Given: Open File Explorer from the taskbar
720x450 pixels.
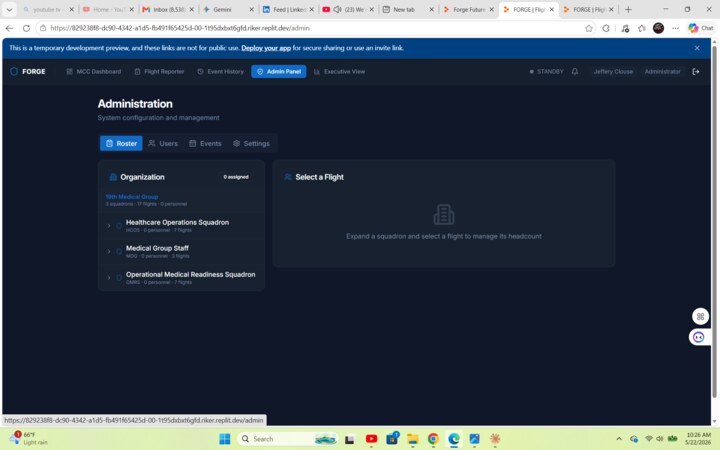Looking at the screenshot, I should coord(413,439).
